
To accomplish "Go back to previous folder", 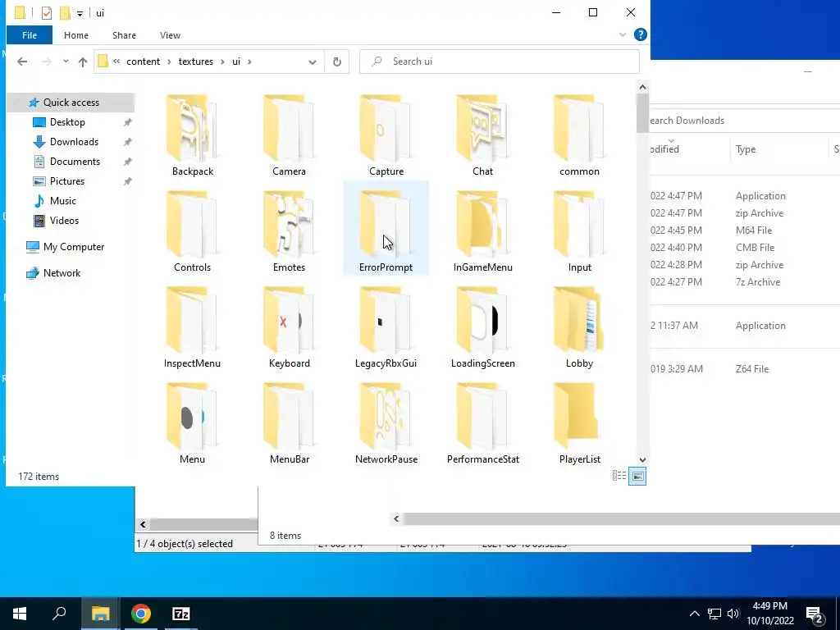I will pyautogui.click(x=22, y=62).
